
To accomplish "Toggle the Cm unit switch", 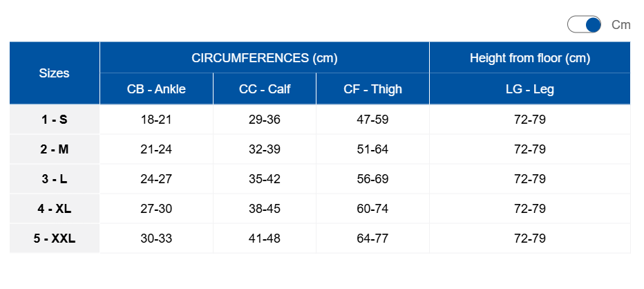I will tap(584, 25).
